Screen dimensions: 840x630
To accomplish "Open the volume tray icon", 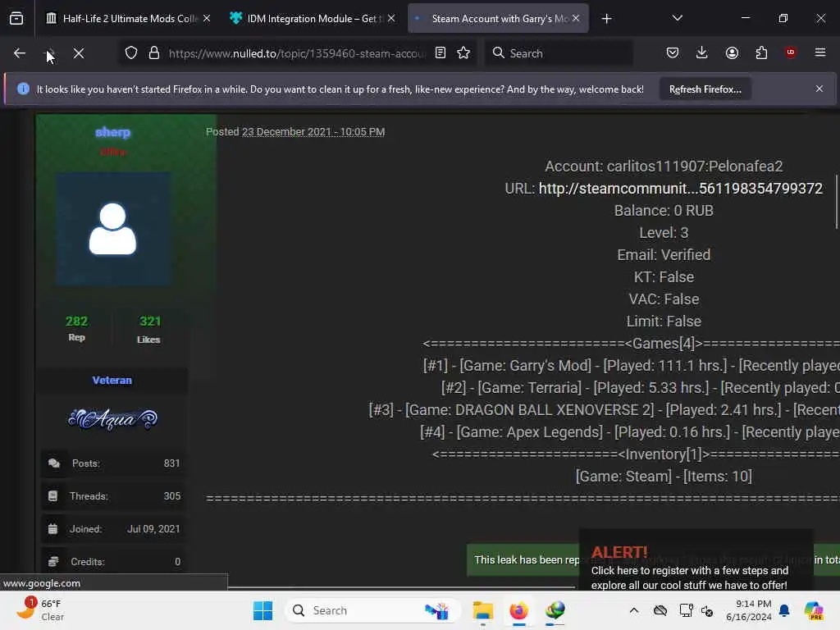I will coord(707,610).
